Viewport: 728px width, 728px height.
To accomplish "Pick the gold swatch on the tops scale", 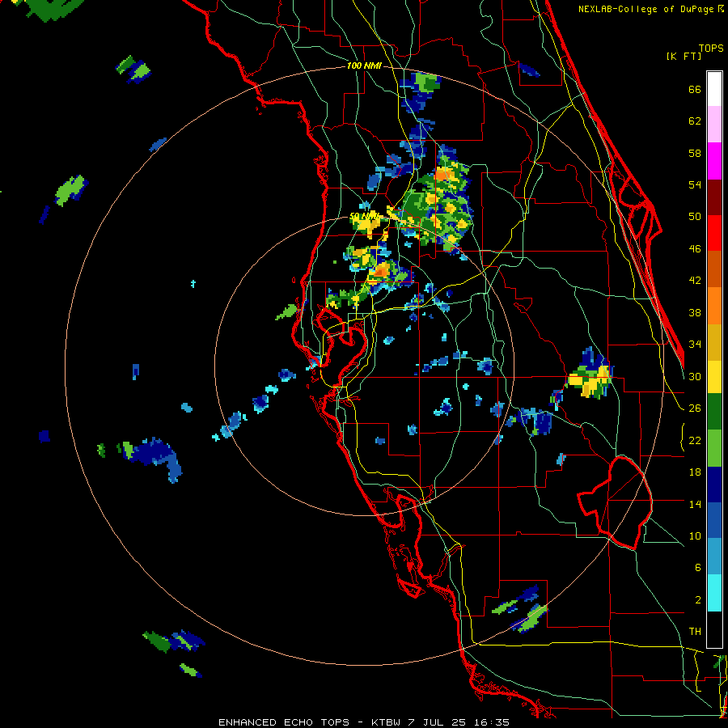I will tap(714, 342).
